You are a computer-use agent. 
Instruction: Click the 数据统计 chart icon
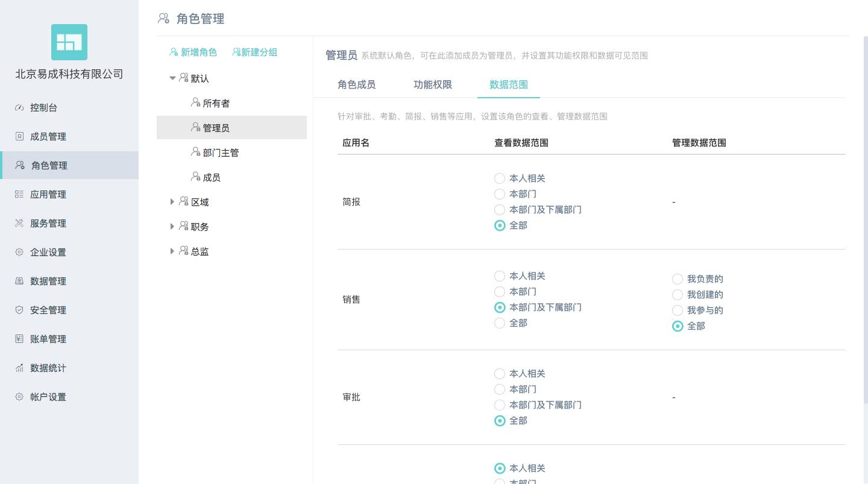19,368
